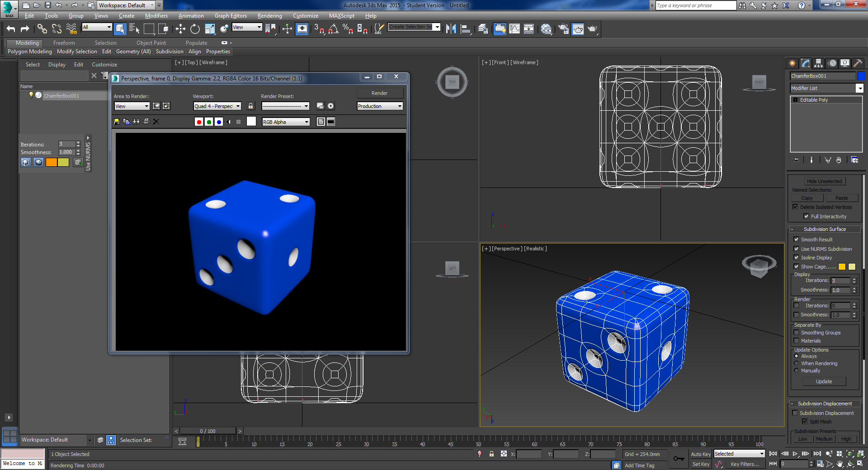The image size is (868, 470).
Task: Click the Play Animation button
Action: pyautogui.click(x=795, y=454)
